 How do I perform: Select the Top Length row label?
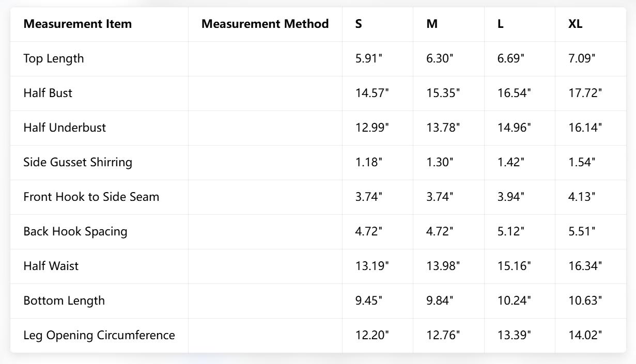coord(54,58)
